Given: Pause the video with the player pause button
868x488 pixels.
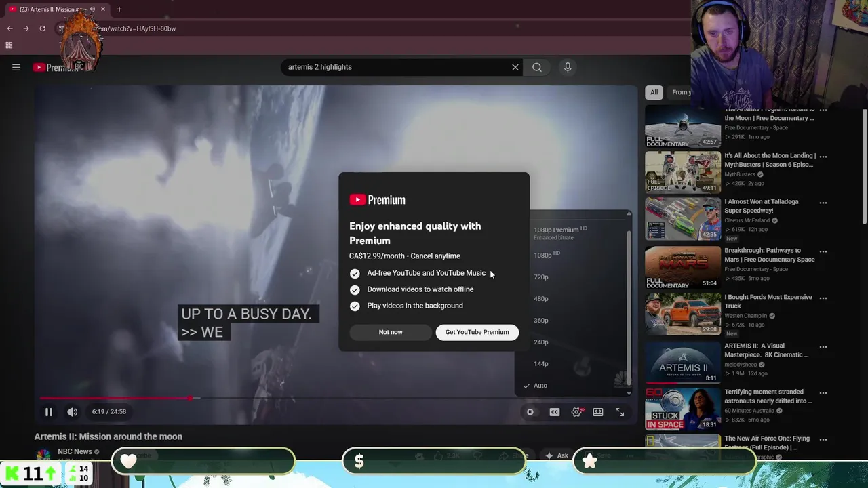Looking at the screenshot, I should [x=49, y=411].
